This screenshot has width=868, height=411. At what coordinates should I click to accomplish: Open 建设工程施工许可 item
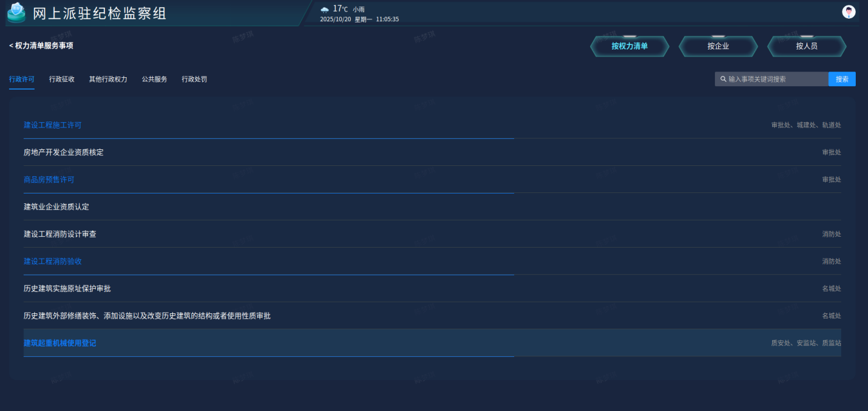[x=53, y=125]
